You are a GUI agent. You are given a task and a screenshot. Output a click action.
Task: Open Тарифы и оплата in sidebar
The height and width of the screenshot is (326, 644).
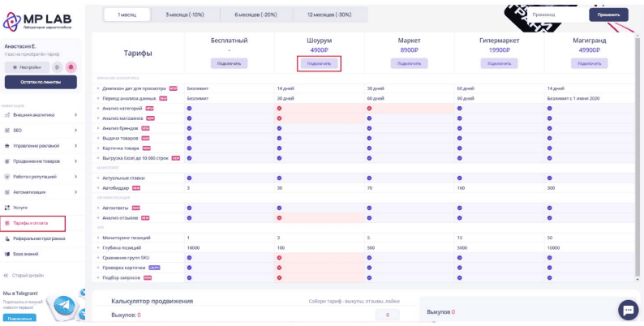tap(41, 223)
